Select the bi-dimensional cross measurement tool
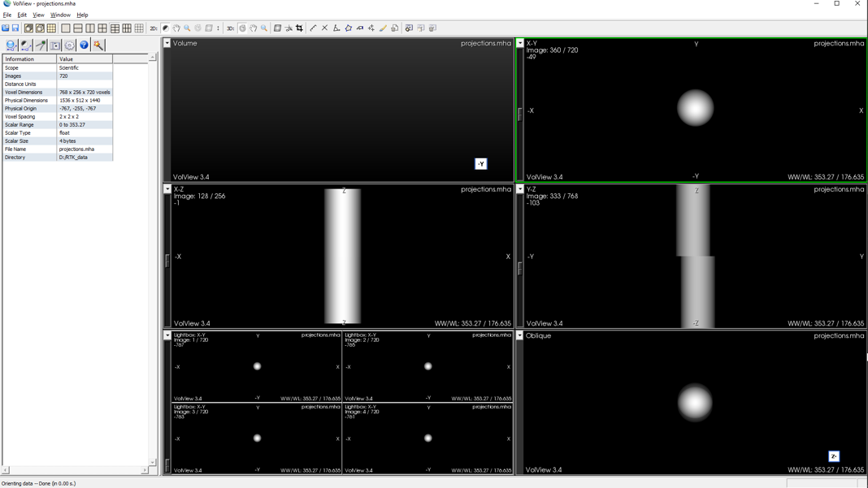Viewport: 868px width, 488px height. pos(325,28)
